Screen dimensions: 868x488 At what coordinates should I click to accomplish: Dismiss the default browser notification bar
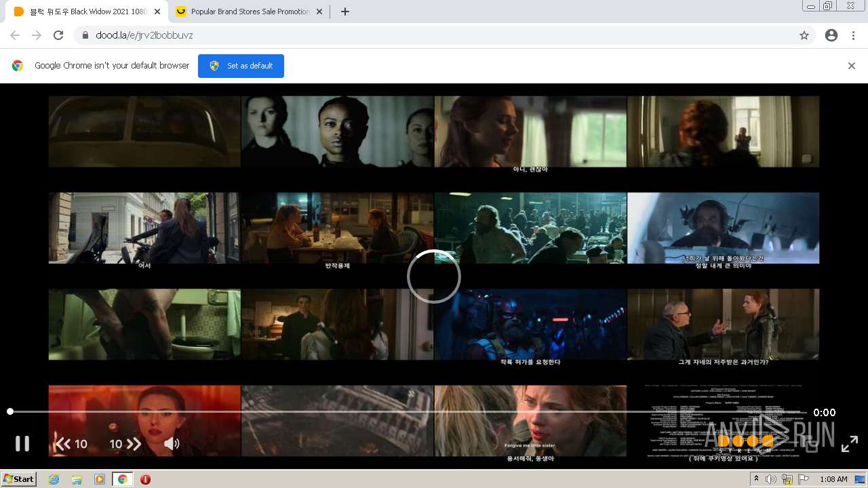coord(852,66)
